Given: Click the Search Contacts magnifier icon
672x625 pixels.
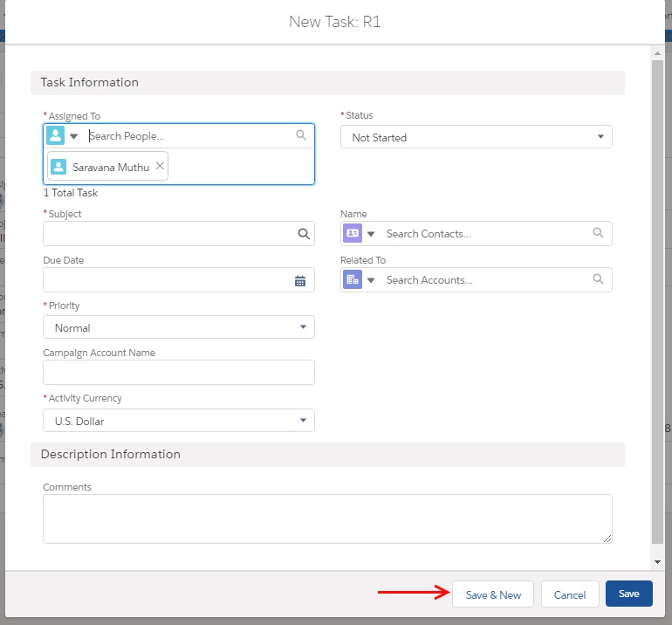Looking at the screenshot, I should [x=598, y=233].
